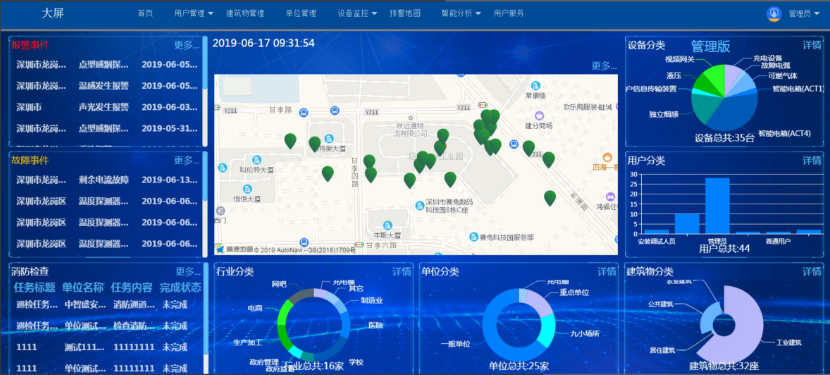Click the 报警事件 panel scrollbar

click(205, 90)
